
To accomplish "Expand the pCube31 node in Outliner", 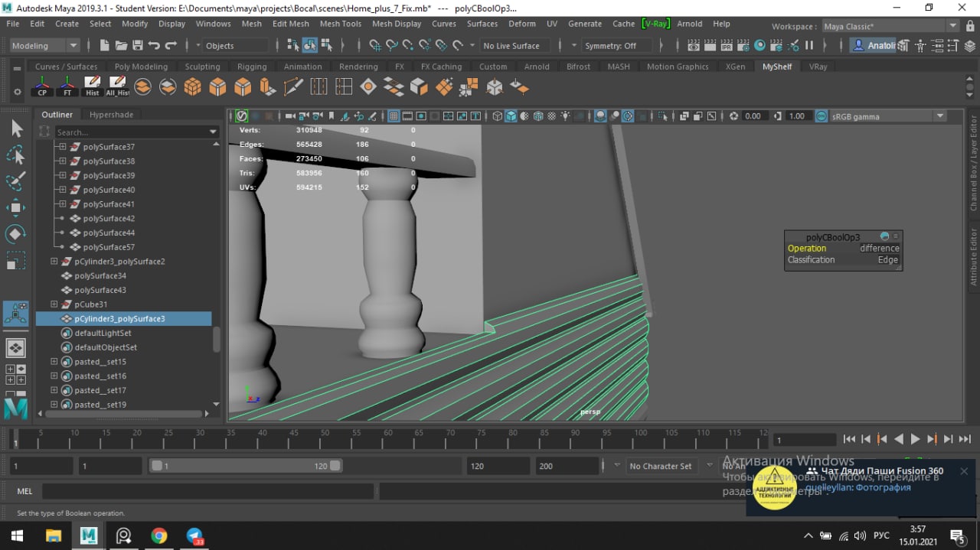I will pos(54,304).
